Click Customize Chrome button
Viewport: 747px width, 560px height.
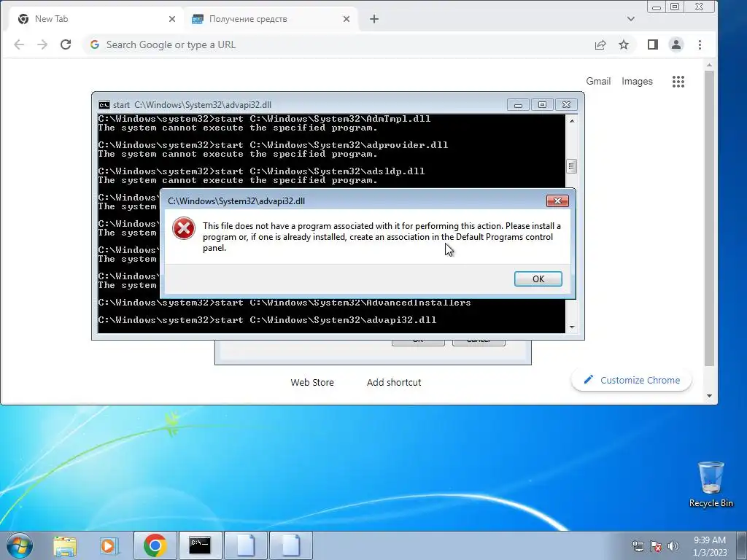point(632,380)
